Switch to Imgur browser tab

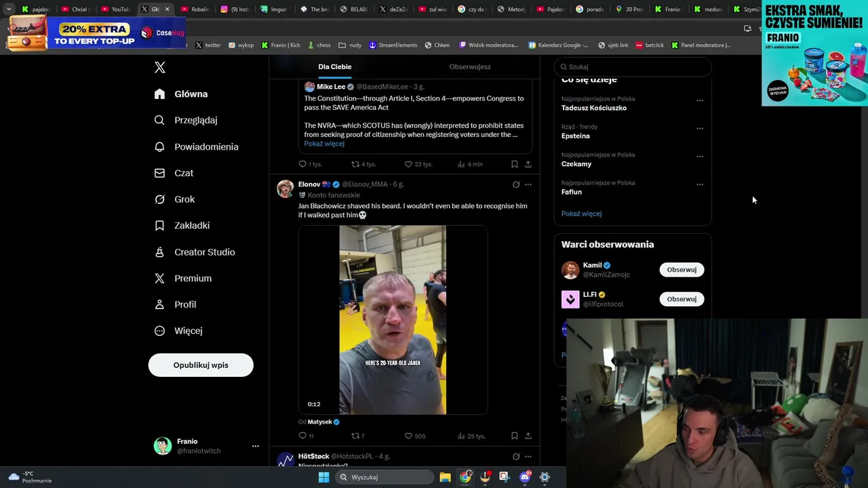pyautogui.click(x=274, y=9)
